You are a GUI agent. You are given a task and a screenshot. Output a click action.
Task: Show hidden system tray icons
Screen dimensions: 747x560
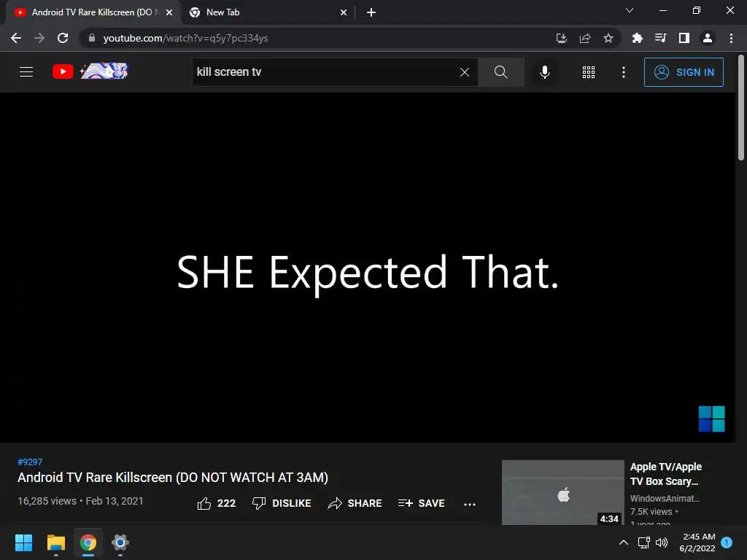[623, 542]
